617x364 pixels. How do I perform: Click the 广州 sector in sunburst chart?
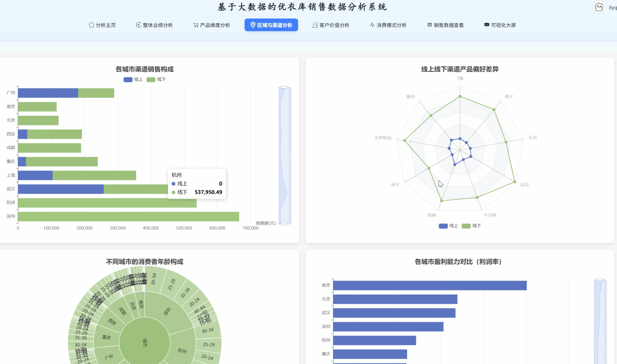coord(109,357)
